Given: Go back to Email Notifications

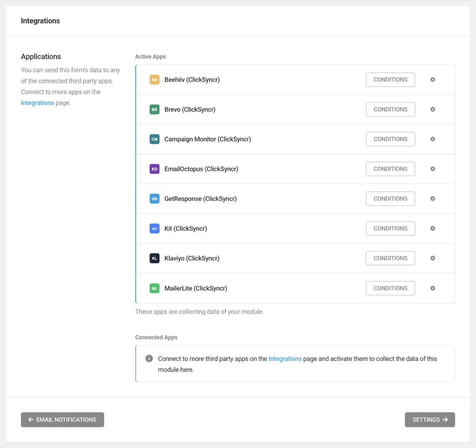Looking at the screenshot, I should 63,419.
